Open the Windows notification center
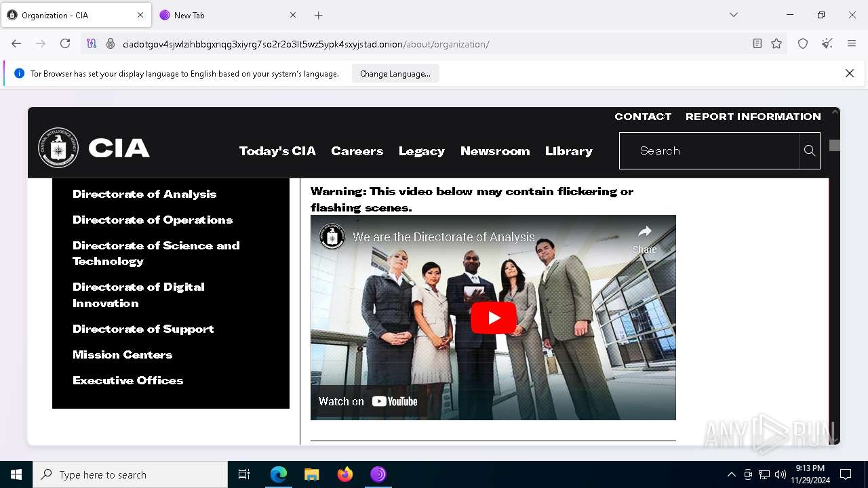Viewport: 868px width, 488px height. tap(846, 474)
